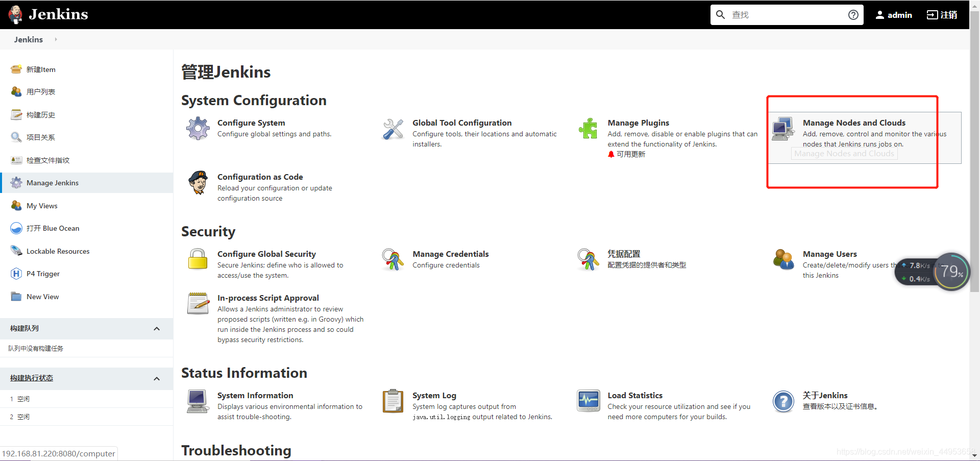Open 打开 Blue Ocean from the sidebar
The height and width of the screenshot is (461, 980).
(x=53, y=228)
